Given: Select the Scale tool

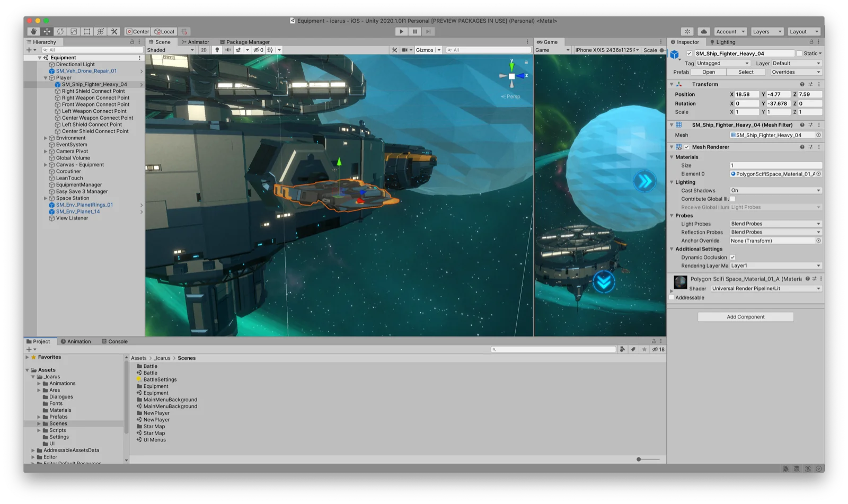Looking at the screenshot, I should (73, 31).
